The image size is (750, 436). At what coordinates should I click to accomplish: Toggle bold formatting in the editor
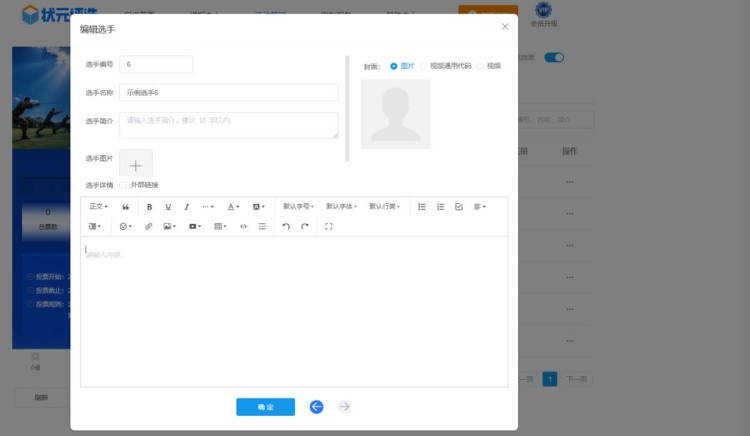[x=149, y=207]
